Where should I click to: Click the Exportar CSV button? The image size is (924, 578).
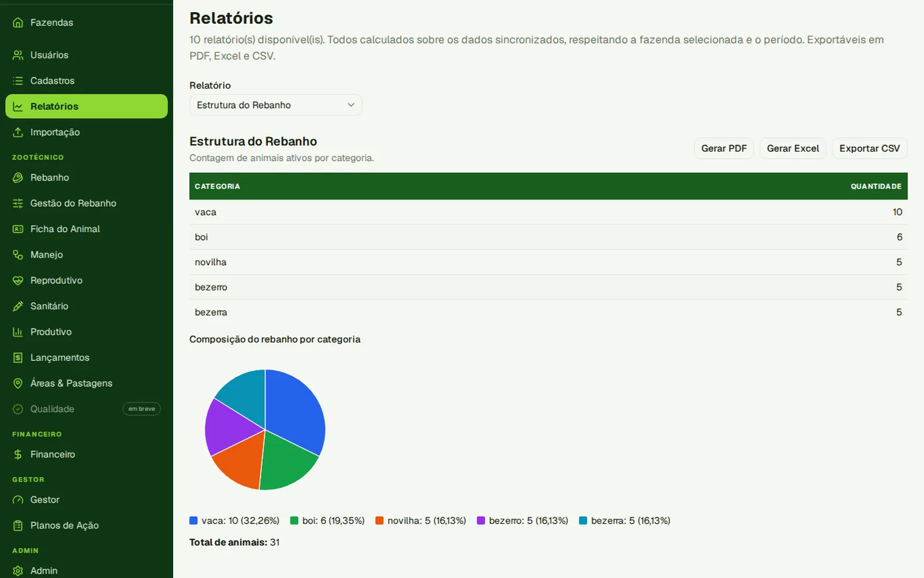[x=870, y=149]
